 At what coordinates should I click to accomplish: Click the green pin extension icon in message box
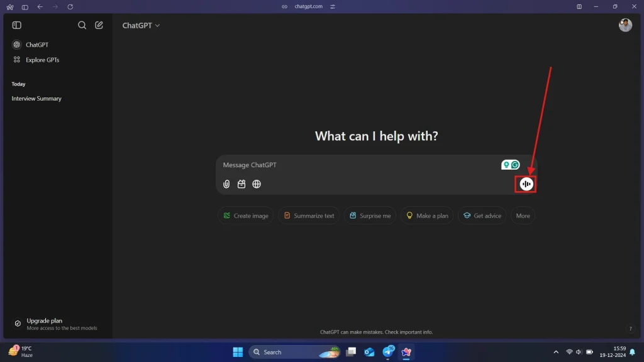click(506, 165)
